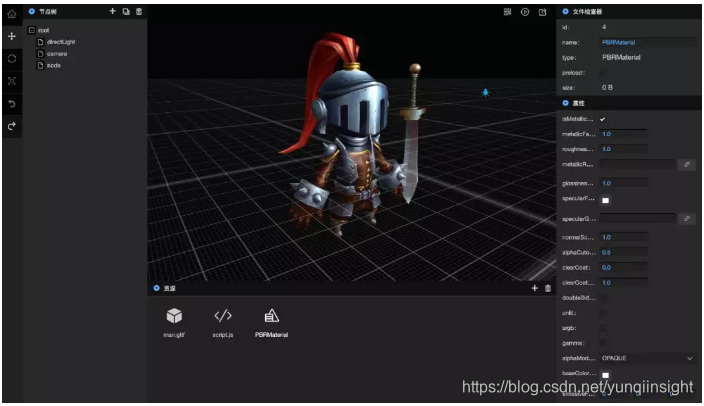Select the directLight tree item
This screenshot has height=406, width=704.
tap(61, 42)
